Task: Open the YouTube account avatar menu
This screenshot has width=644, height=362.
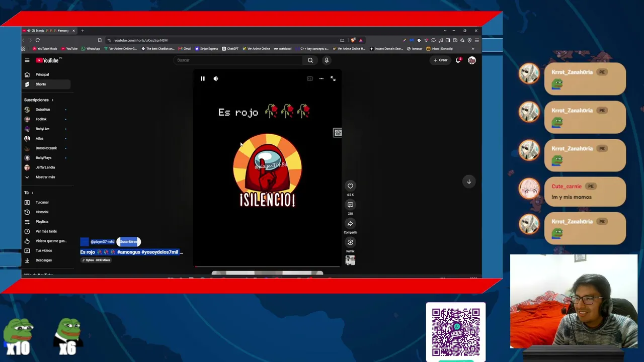Action: (472, 60)
